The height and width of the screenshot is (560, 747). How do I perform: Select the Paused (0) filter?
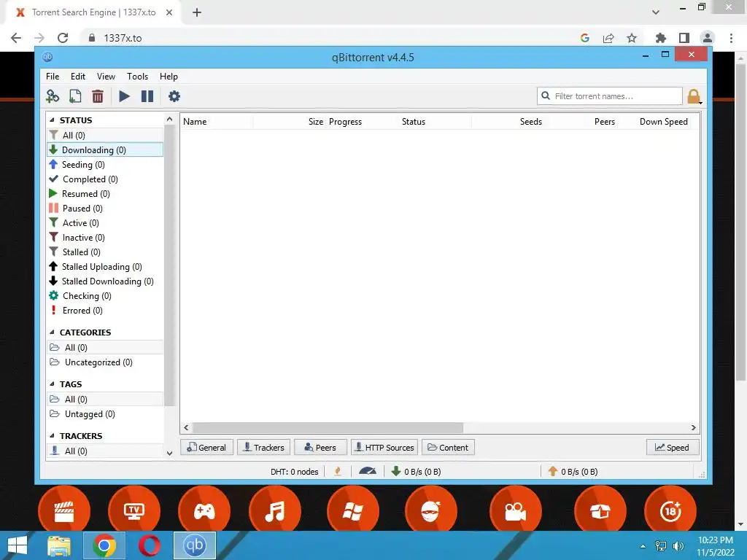coord(105,209)
